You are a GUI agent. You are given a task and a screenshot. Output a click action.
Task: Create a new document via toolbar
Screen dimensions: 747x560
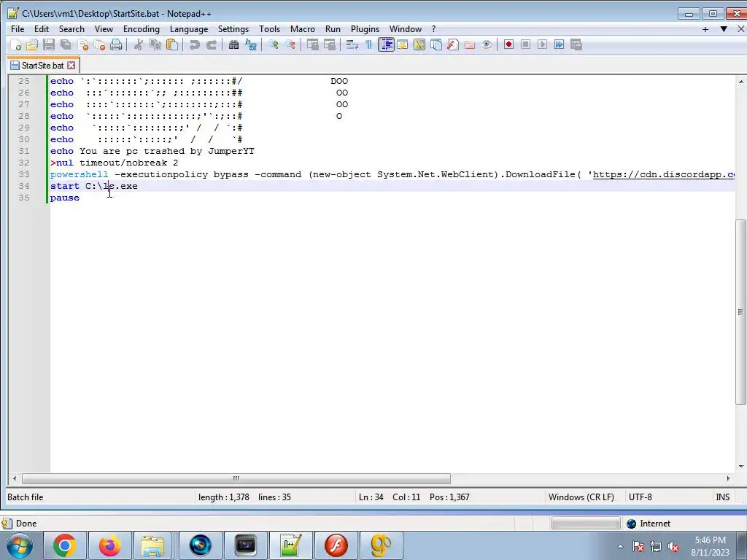(16, 44)
